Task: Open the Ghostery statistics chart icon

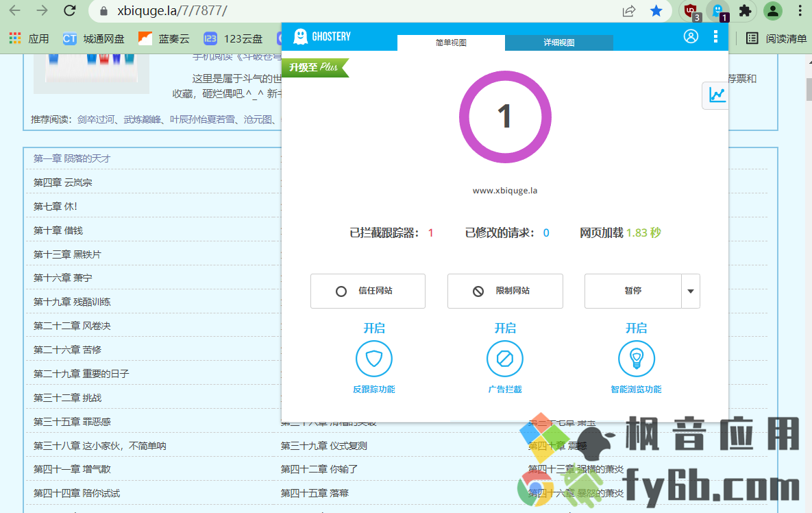Action: [717, 95]
